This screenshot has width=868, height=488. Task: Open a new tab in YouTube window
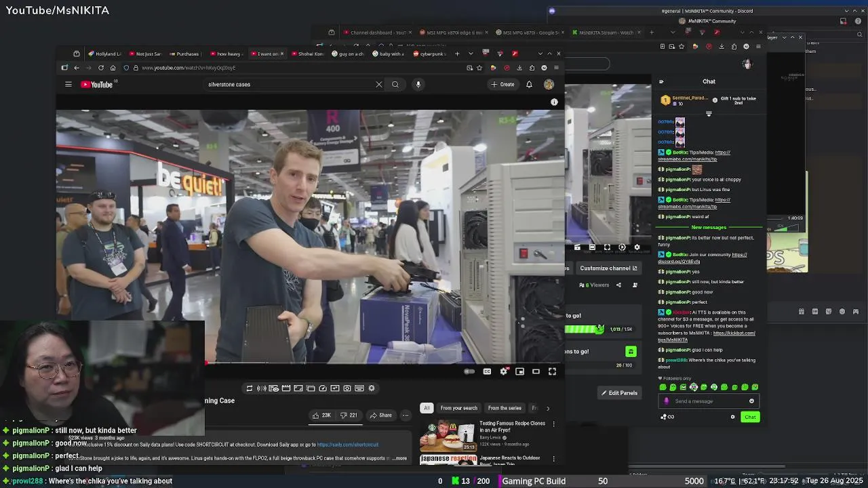[x=457, y=54]
